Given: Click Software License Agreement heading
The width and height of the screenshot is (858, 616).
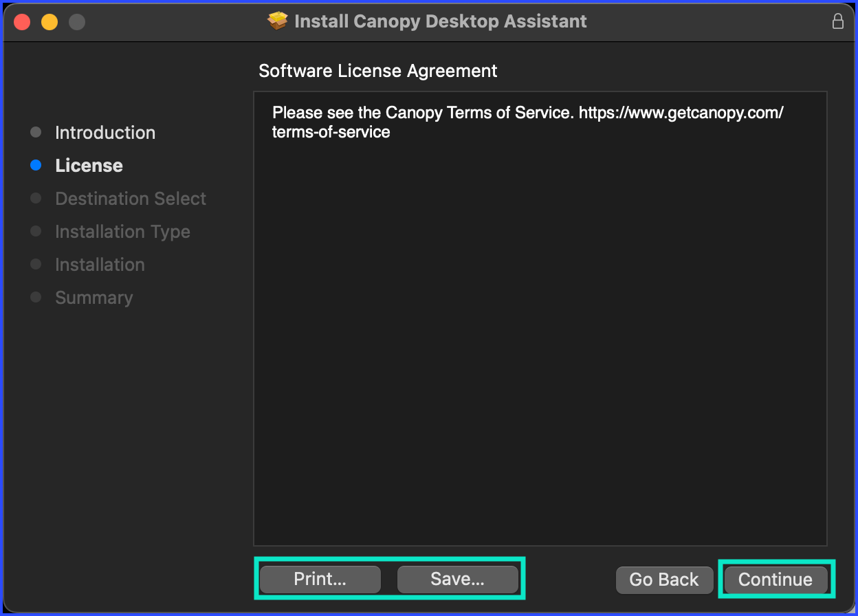Looking at the screenshot, I should tap(378, 71).
